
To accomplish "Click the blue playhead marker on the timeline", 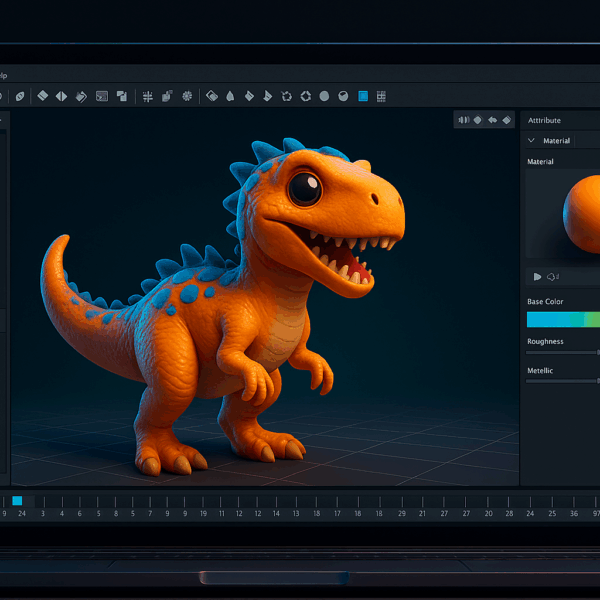I will click(17, 500).
